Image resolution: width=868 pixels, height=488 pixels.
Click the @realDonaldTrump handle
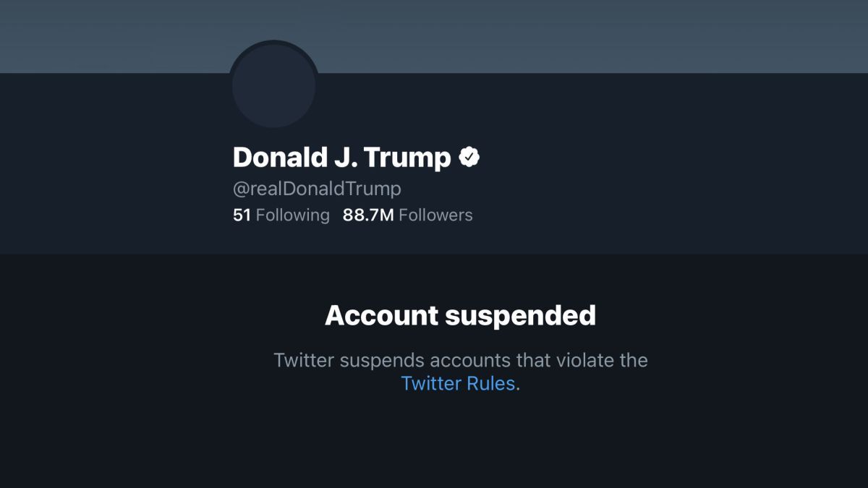click(317, 189)
